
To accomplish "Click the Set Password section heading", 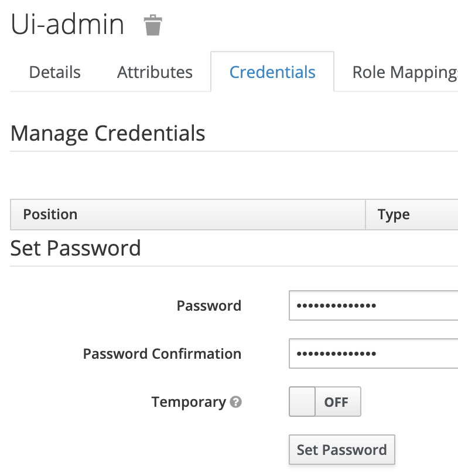I will (75, 248).
